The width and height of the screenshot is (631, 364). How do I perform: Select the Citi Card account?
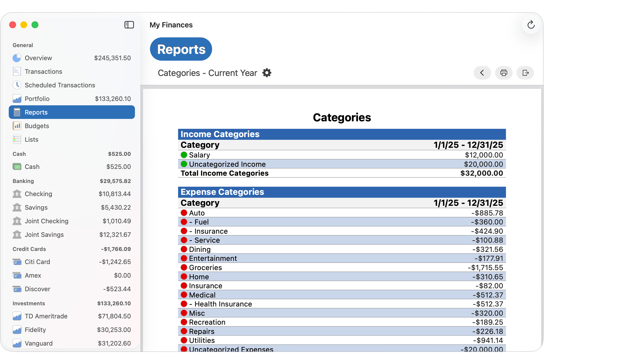tap(37, 262)
